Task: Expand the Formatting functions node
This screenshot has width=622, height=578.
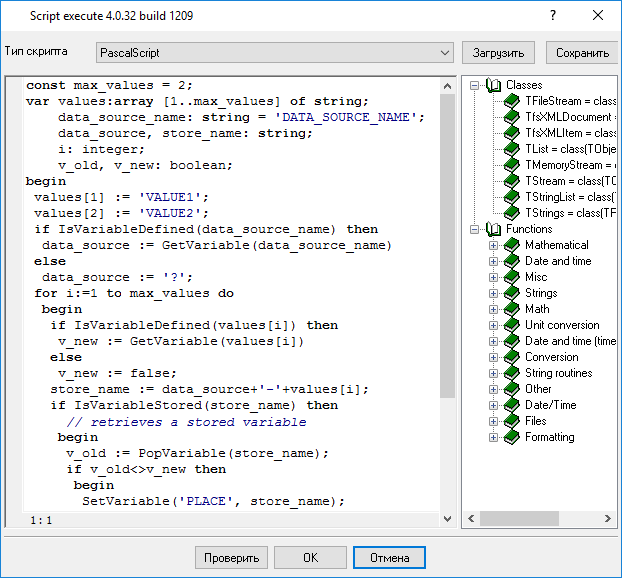Action: 493,437
